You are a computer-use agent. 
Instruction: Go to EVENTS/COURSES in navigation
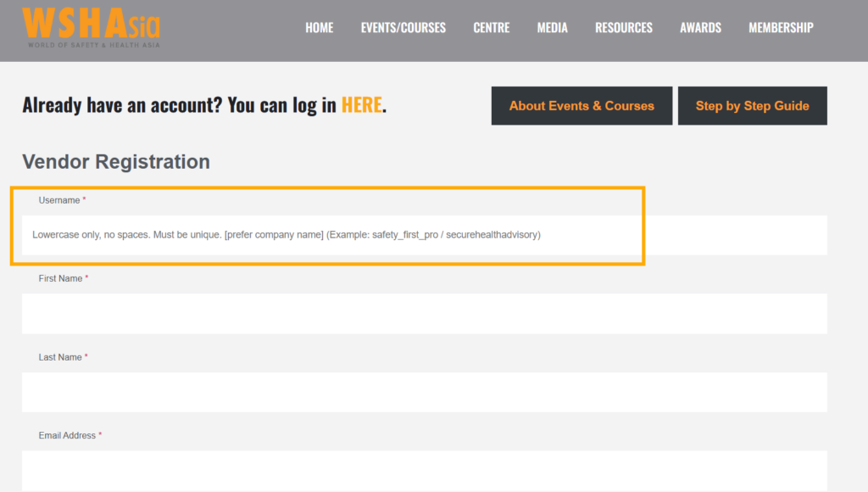(403, 28)
